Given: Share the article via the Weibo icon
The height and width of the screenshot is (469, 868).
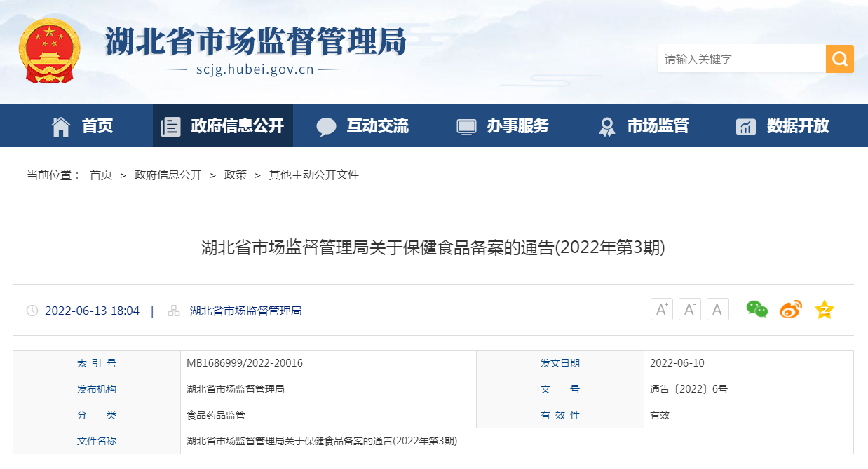Looking at the screenshot, I should click(790, 309).
